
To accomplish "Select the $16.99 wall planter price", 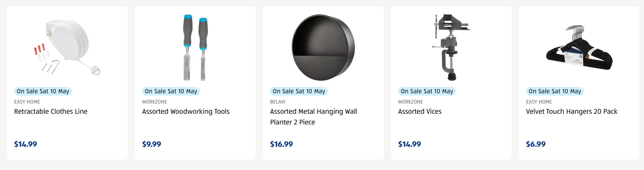I will click(282, 144).
